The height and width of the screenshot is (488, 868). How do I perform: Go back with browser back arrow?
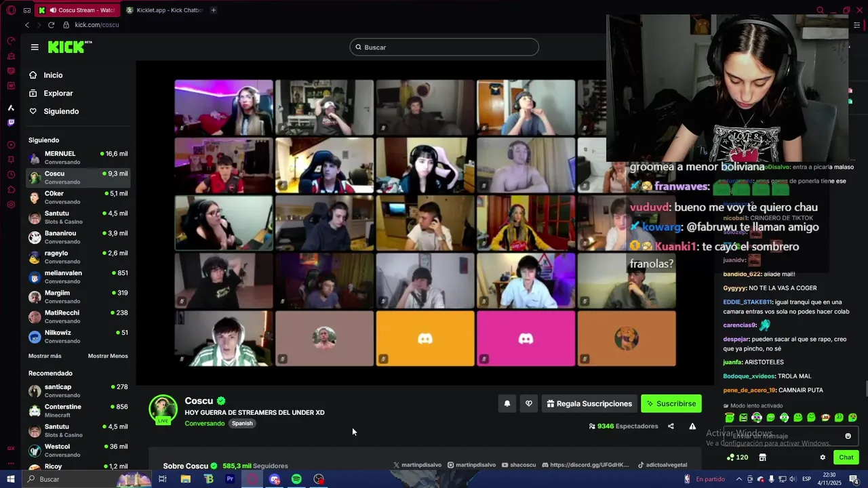click(x=27, y=25)
